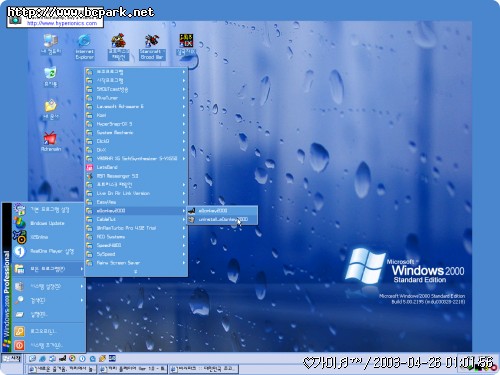
Task: Expand the Rainy Screen Saver submenu arrow
Action: pos(184,263)
